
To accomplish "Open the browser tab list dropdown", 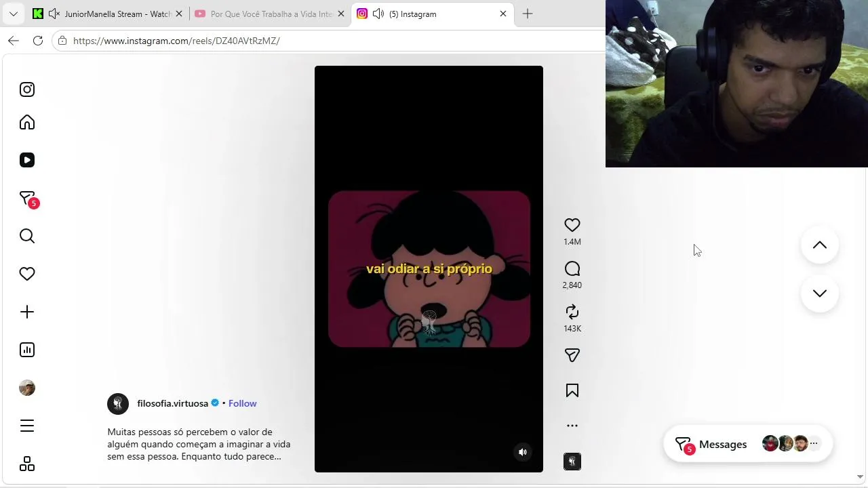I will coord(13,14).
